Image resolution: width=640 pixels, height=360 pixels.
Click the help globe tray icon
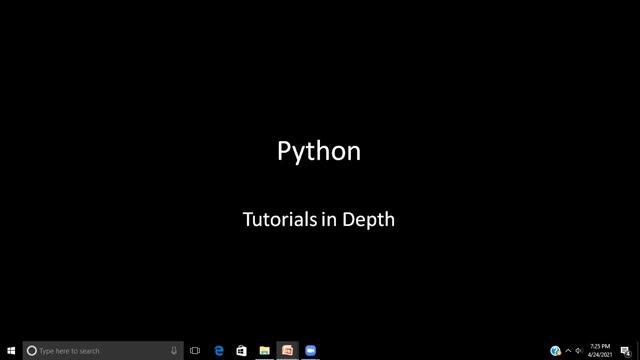point(555,351)
